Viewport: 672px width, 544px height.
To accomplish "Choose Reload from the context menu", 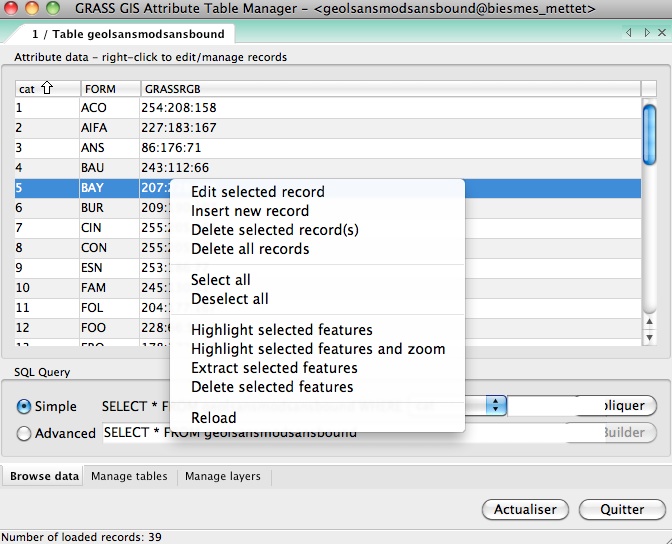I will point(214,418).
